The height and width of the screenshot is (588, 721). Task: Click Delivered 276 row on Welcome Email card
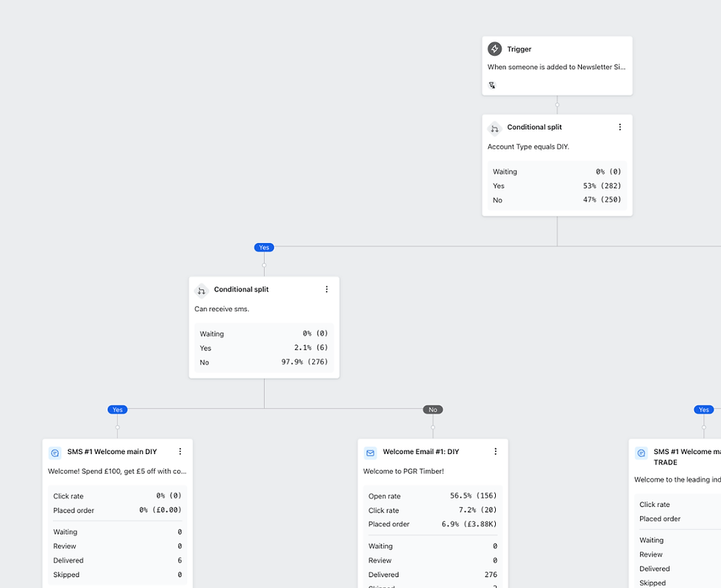pyautogui.click(x=433, y=575)
